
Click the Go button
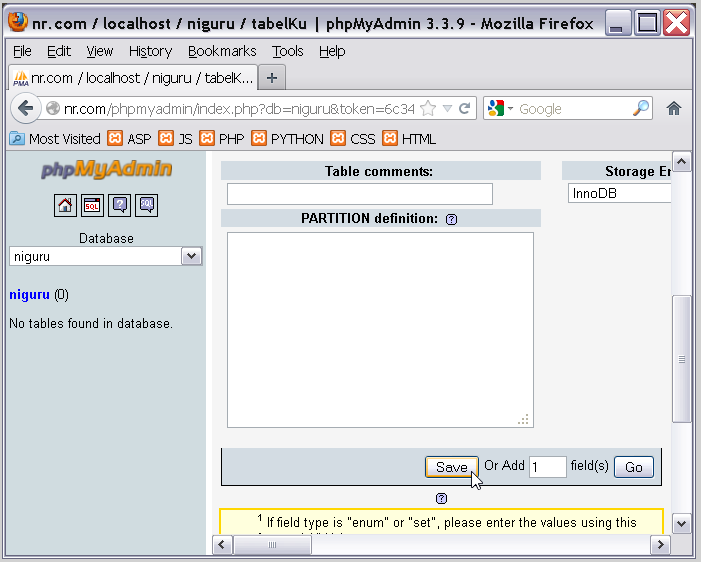pyautogui.click(x=633, y=467)
